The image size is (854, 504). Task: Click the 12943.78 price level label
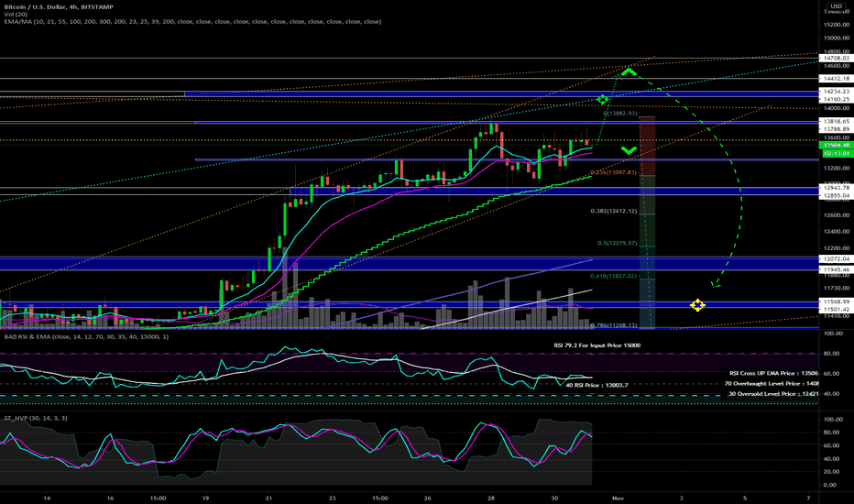click(x=837, y=188)
